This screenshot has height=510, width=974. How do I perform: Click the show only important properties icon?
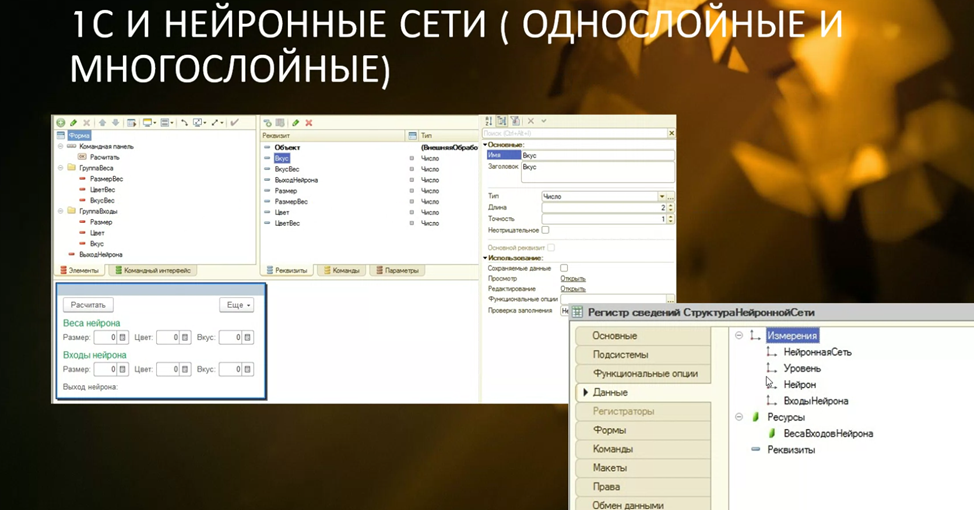[x=515, y=121]
